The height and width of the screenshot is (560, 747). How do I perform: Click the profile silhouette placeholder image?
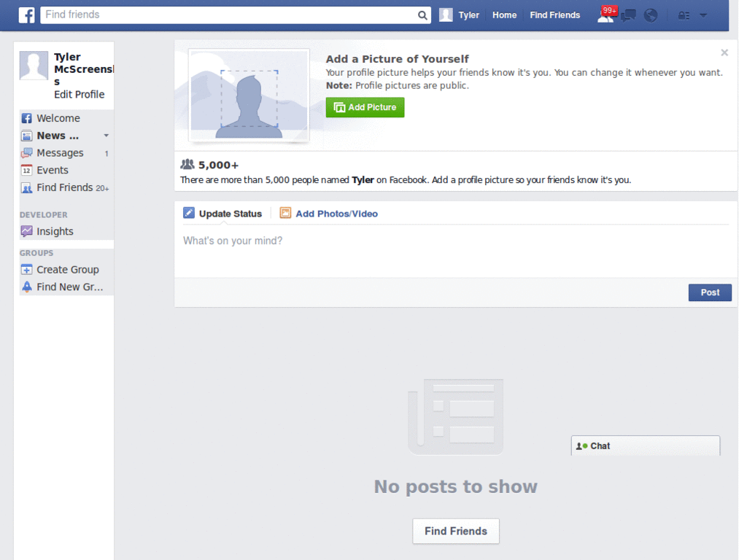pyautogui.click(x=249, y=96)
